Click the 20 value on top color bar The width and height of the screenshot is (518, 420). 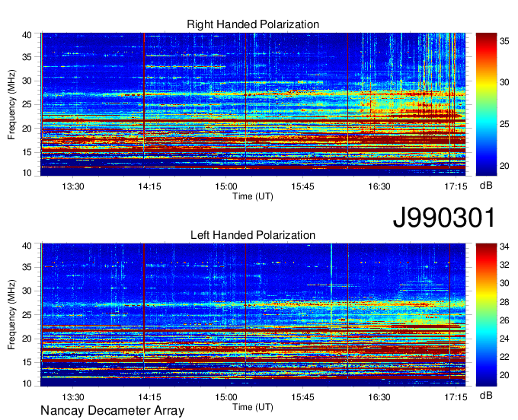pos(504,166)
